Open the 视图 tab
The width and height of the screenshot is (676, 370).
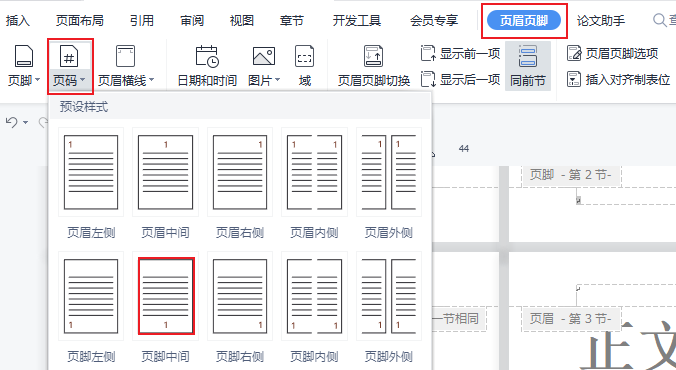point(241,20)
